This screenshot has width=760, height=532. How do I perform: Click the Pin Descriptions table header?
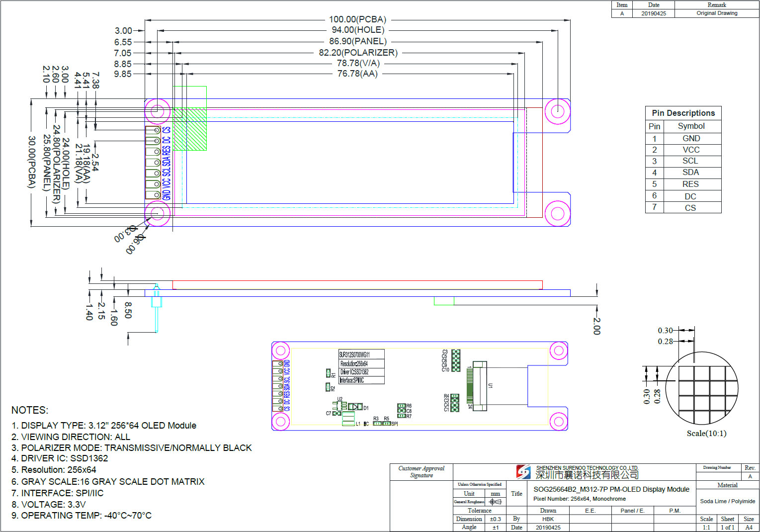pos(683,113)
